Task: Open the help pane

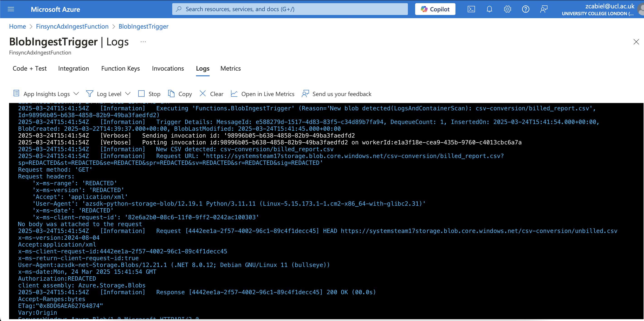Action: 525,9
